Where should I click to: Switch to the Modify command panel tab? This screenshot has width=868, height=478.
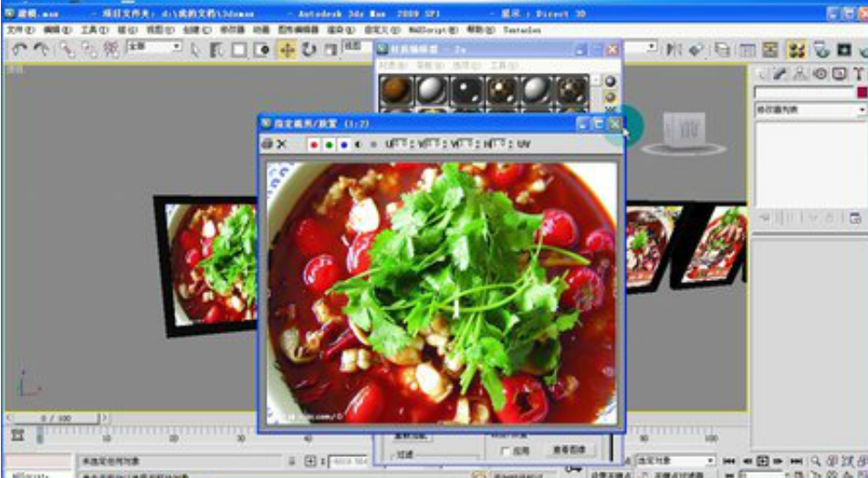pos(779,73)
